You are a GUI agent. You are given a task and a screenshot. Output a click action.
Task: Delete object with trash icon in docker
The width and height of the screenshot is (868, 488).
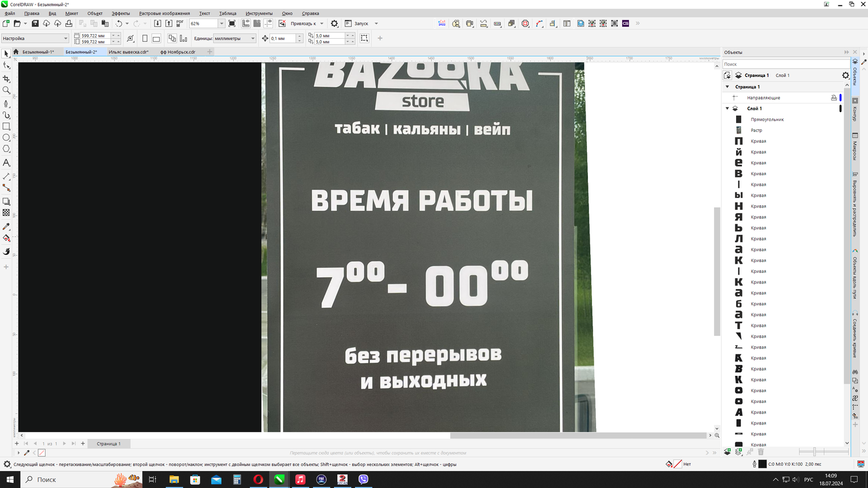coord(761,452)
